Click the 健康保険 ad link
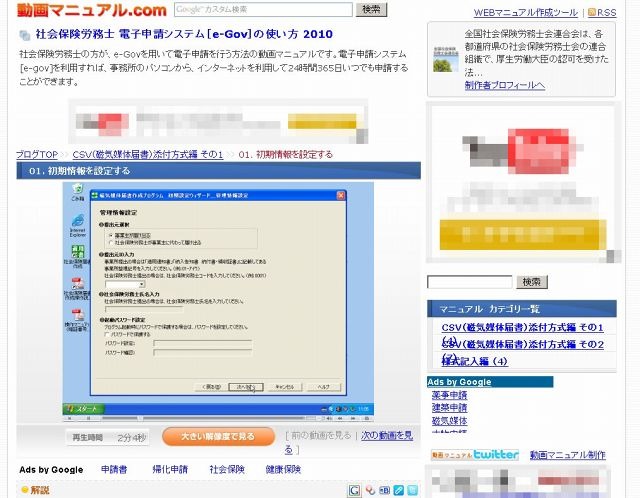Image resolution: width=640 pixels, height=498 pixels. pos(283,469)
